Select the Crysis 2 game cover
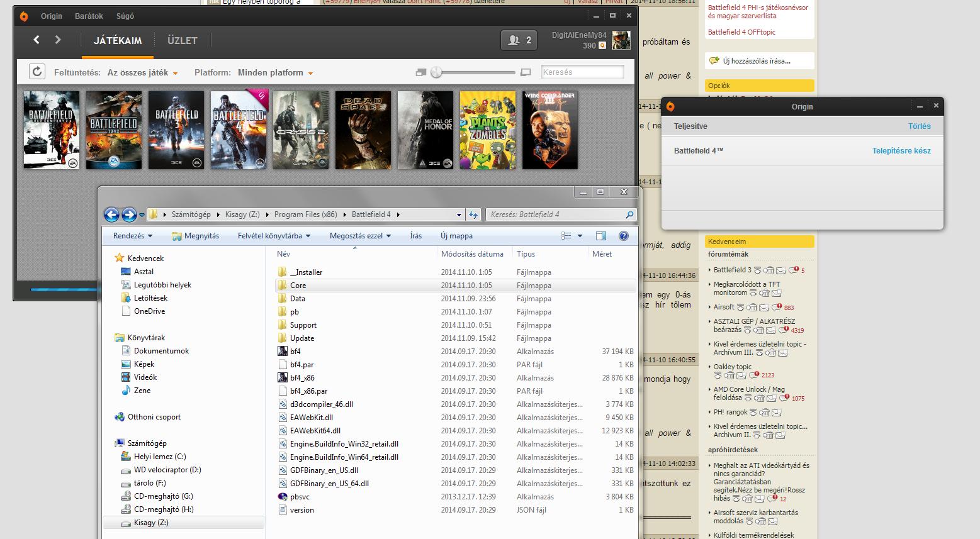This screenshot has height=539, width=980. pos(301,130)
